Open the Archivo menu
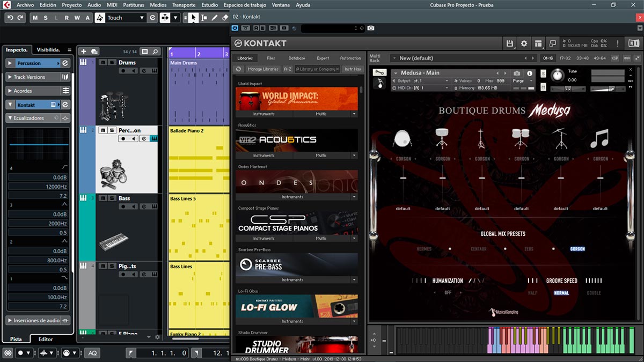Viewport: 644px width, 362px height. (25, 5)
